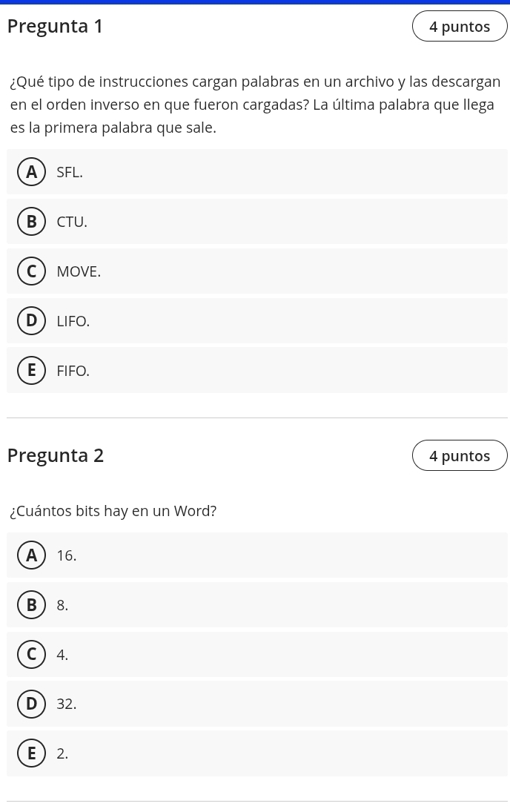Click the 4 puntos badge of Pregunta 2

(x=460, y=456)
